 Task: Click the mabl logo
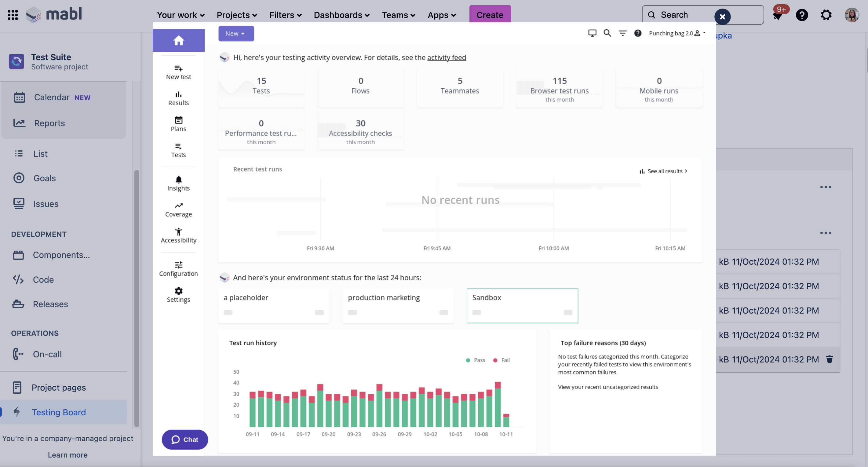[x=54, y=14]
